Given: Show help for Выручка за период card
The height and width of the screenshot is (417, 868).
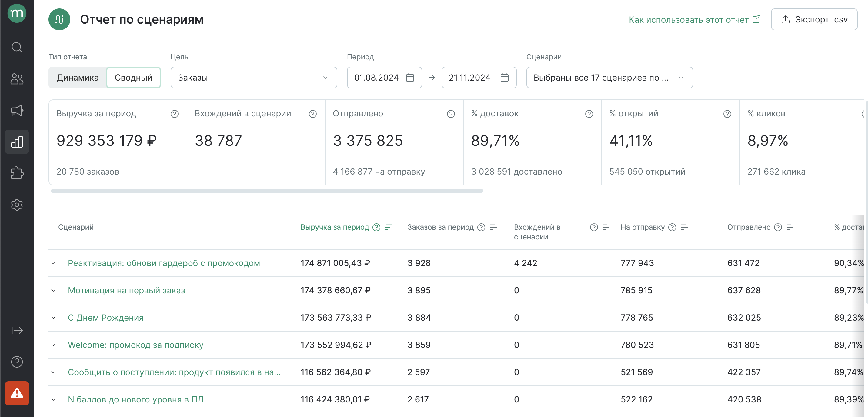Looking at the screenshot, I should 175,114.
